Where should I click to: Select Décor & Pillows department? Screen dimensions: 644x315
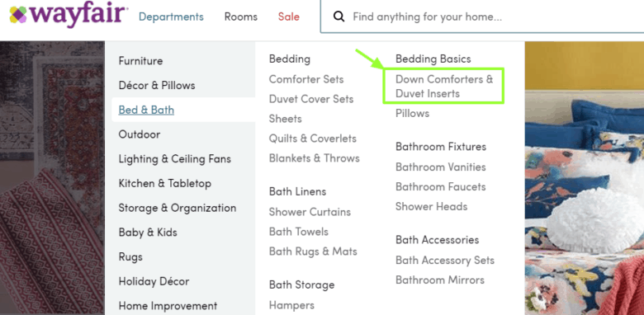157,85
